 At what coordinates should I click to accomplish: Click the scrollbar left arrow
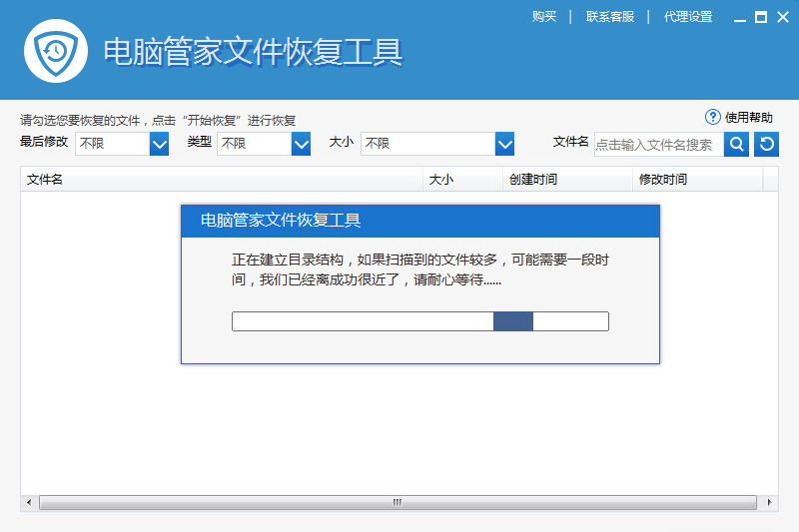pyautogui.click(x=29, y=502)
